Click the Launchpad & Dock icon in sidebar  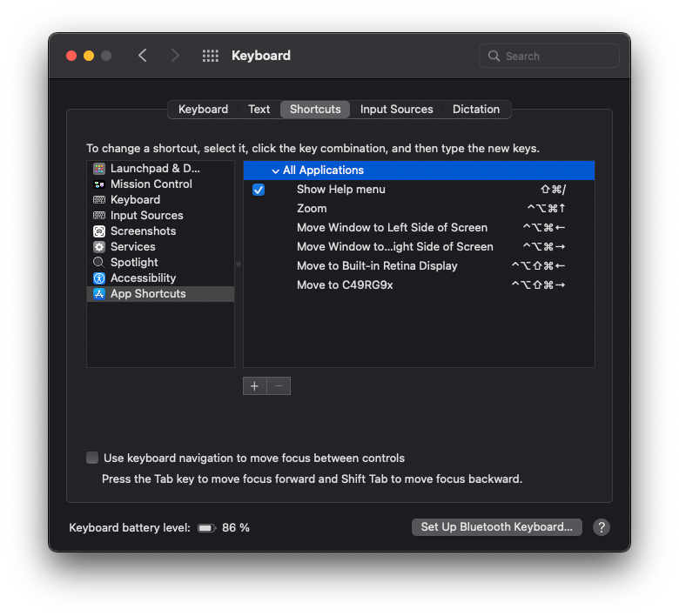pyautogui.click(x=99, y=169)
